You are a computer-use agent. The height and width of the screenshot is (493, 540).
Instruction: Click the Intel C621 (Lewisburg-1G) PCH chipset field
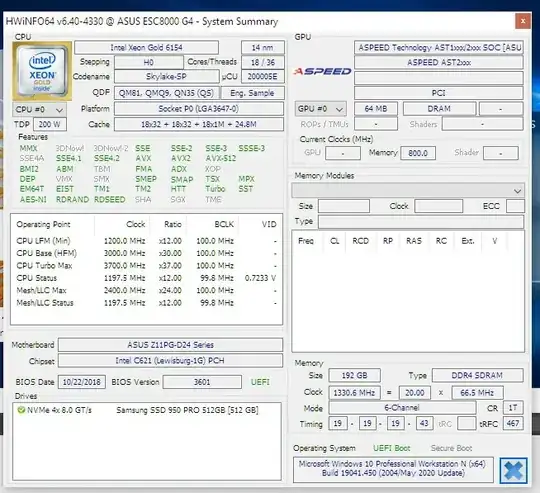[170, 360]
